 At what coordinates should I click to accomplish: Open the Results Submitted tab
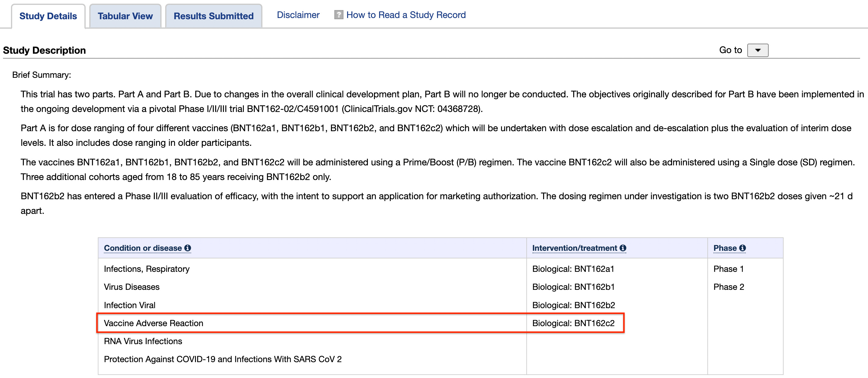click(x=213, y=16)
